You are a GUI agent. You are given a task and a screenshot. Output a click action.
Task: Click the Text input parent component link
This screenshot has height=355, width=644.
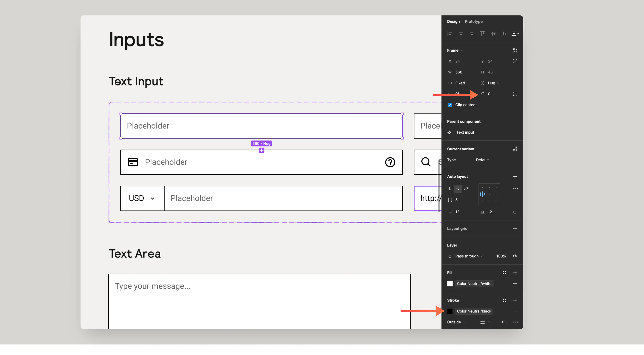[465, 132]
